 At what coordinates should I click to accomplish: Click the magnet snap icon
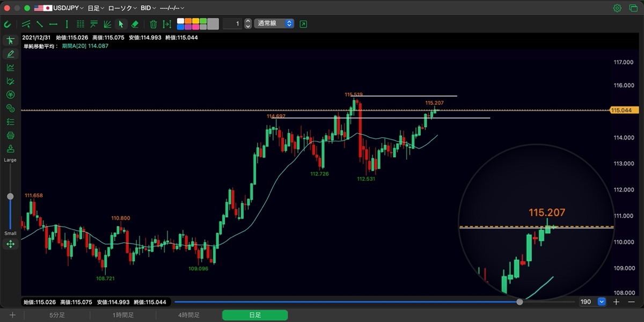click(8, 24)
